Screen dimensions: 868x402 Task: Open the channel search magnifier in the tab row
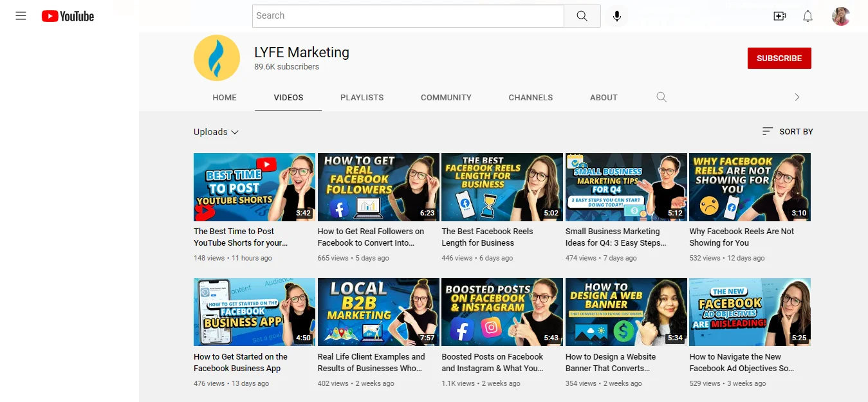click(661, 97)
